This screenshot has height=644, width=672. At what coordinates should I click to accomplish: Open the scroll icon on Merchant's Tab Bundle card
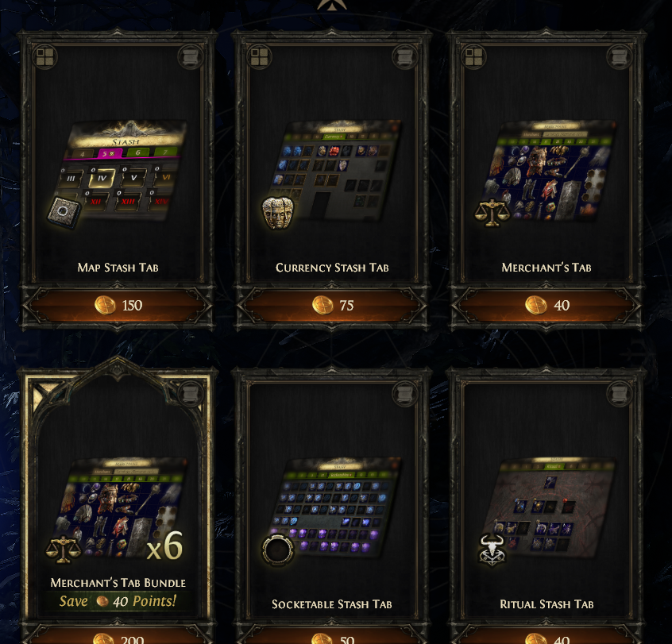click(191, 394)
